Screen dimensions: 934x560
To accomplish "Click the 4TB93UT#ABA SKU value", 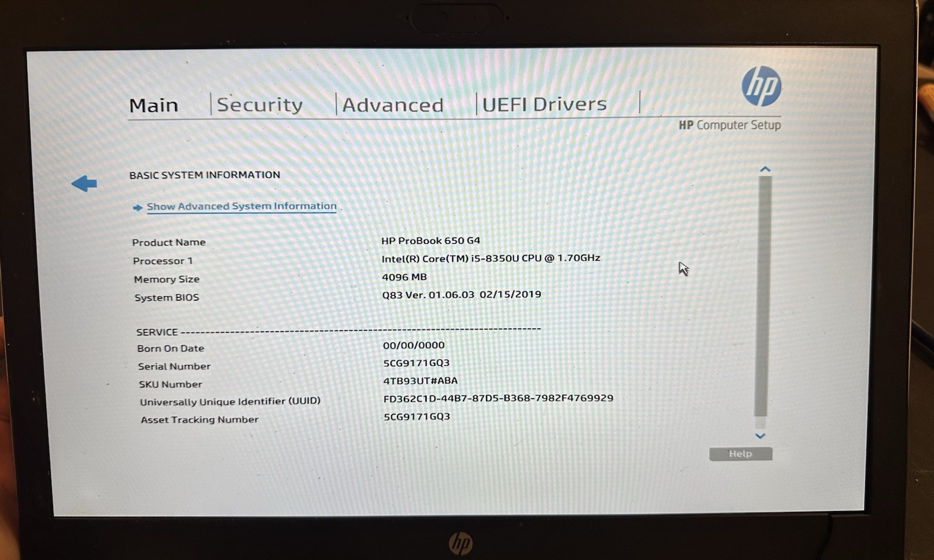I will [x=421, y=381].
